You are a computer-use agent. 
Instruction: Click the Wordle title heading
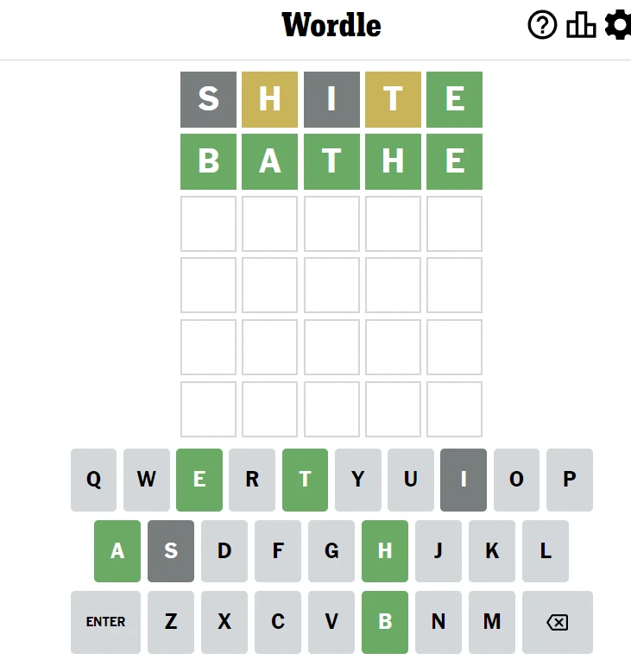[331, 25]
